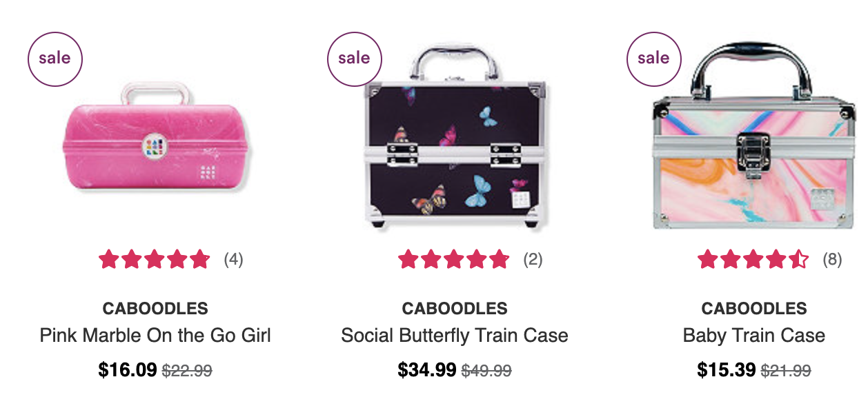
Task: Click the star rating of Social Butterfly case
Action: coord(454,260)
